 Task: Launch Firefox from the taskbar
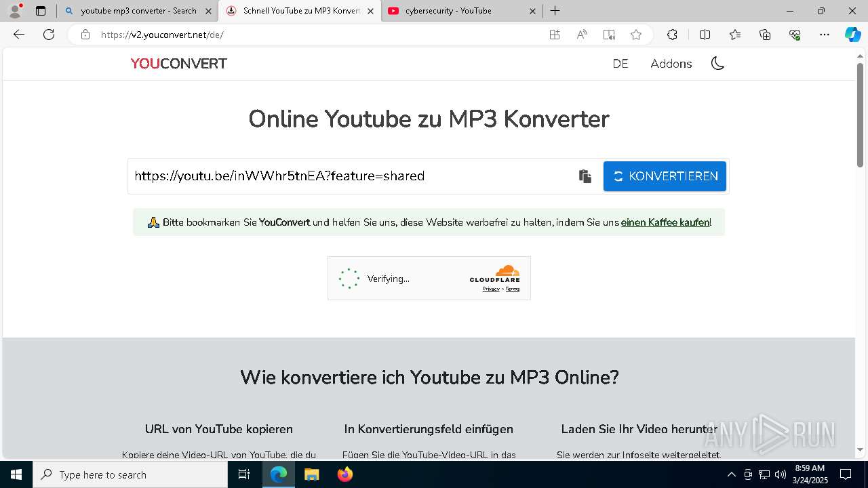tap(344, 474)
